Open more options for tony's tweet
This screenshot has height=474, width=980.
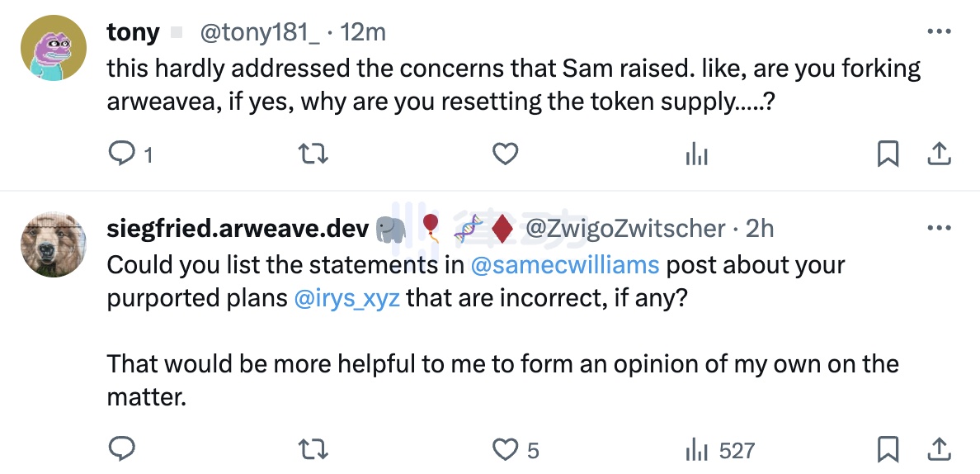tap(940, 31)
